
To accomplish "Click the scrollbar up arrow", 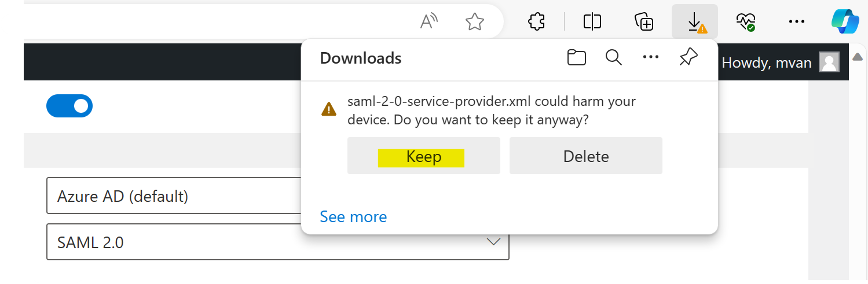I will tap(858, 57).
